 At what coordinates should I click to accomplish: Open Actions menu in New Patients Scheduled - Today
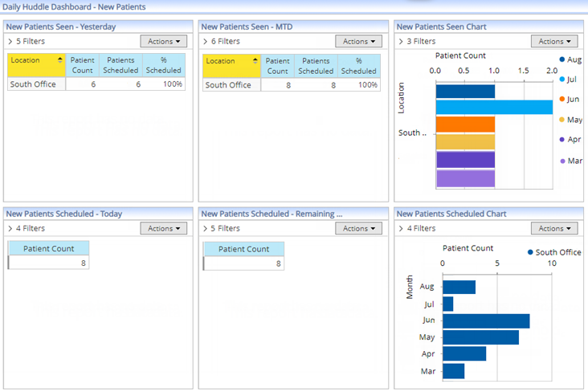(163, 228)
